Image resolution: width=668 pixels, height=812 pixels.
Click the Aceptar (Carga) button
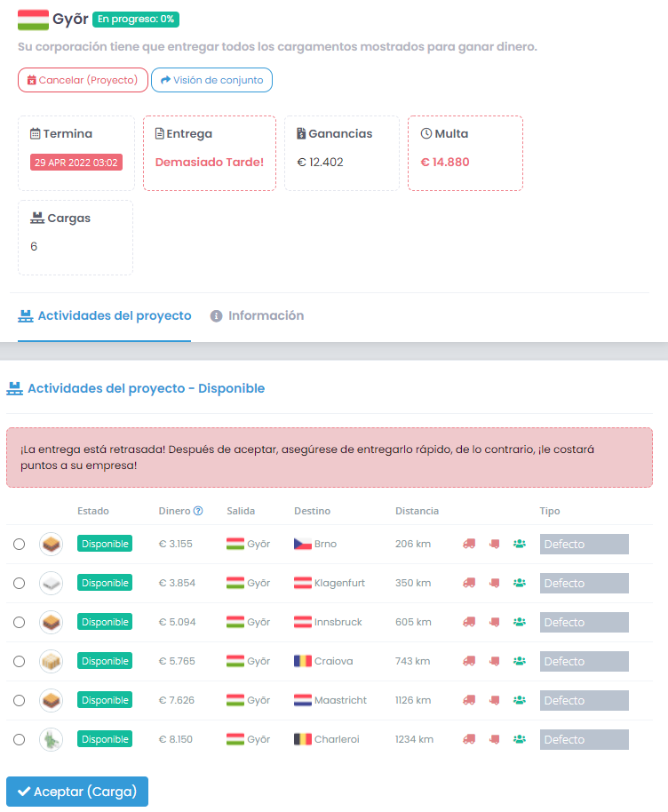tap(77, 792)
